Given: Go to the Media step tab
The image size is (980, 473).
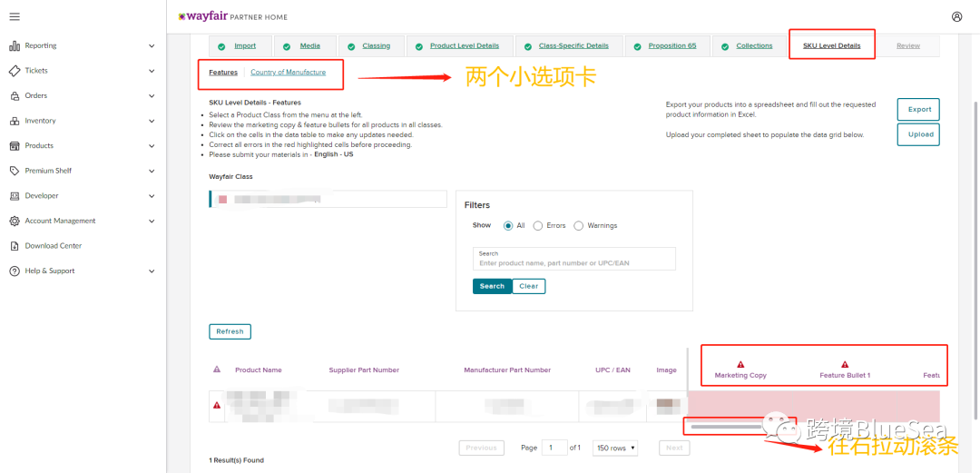Looking at the screenshot, I should 310,45.
